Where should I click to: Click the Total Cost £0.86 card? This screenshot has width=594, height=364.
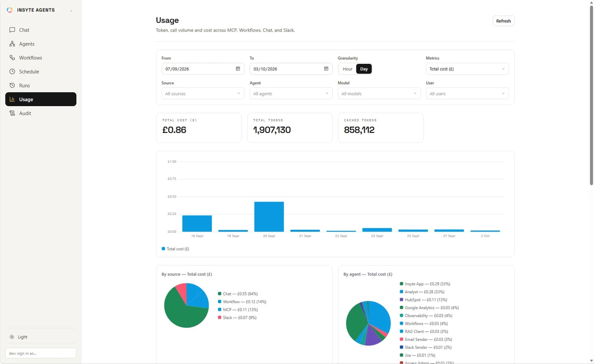[199, 128]
